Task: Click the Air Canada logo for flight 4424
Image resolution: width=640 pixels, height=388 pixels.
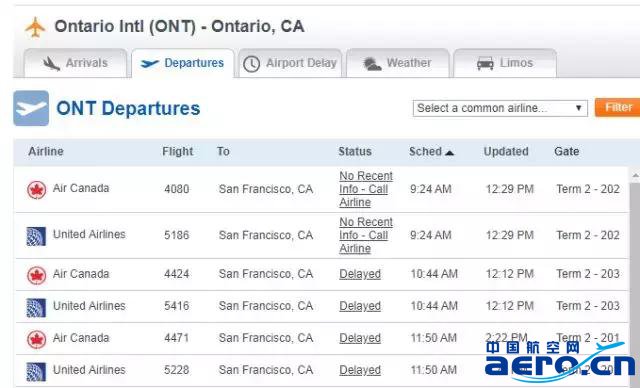Action: tap(36, 275)
